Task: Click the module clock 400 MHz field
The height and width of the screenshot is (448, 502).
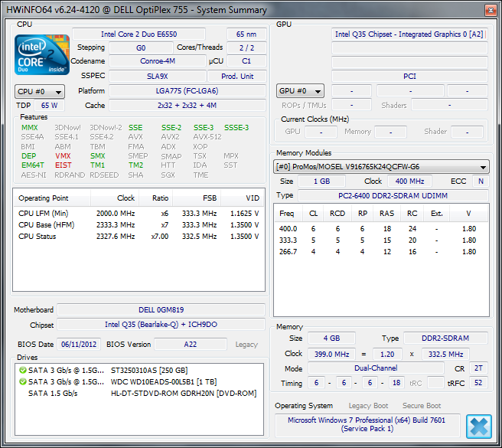Action: tap(409, 181)
